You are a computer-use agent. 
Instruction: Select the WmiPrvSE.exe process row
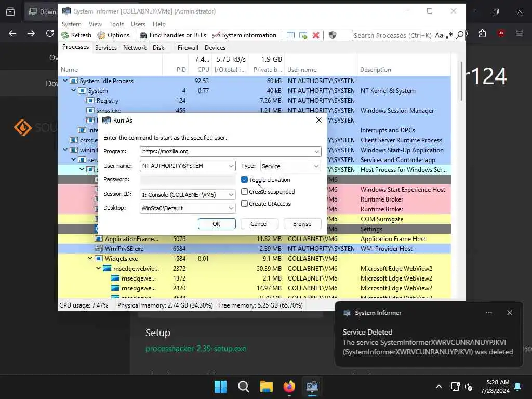(x=255, y=248)
